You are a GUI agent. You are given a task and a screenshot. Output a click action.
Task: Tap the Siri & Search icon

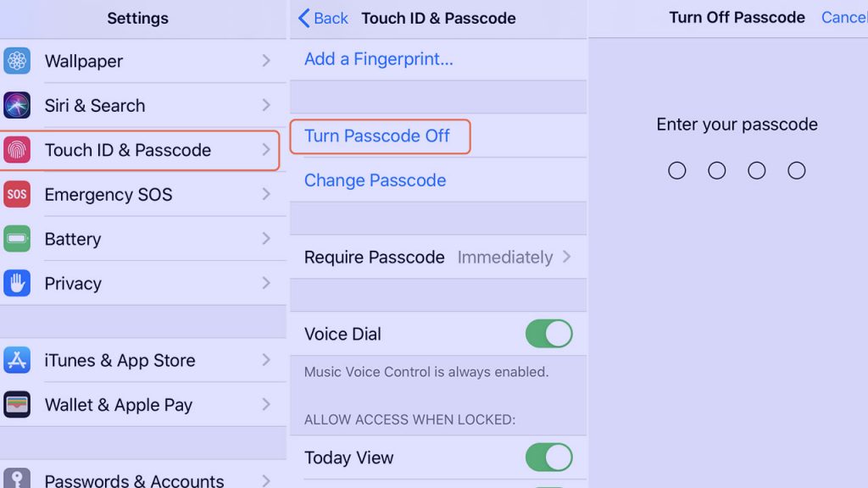pyautogui.click(x=17, y=106)
